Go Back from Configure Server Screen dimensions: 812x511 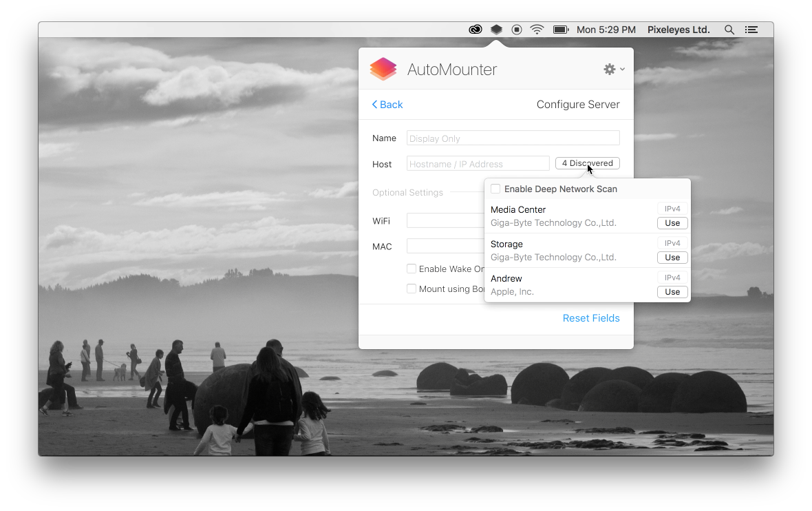tap(387, 104)
